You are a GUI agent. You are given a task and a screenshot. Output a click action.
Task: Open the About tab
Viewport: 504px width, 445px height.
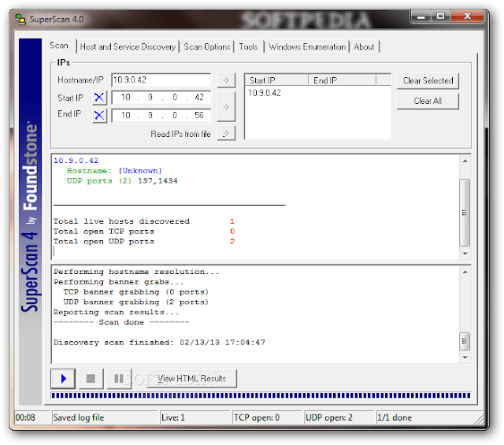(364, 47)
